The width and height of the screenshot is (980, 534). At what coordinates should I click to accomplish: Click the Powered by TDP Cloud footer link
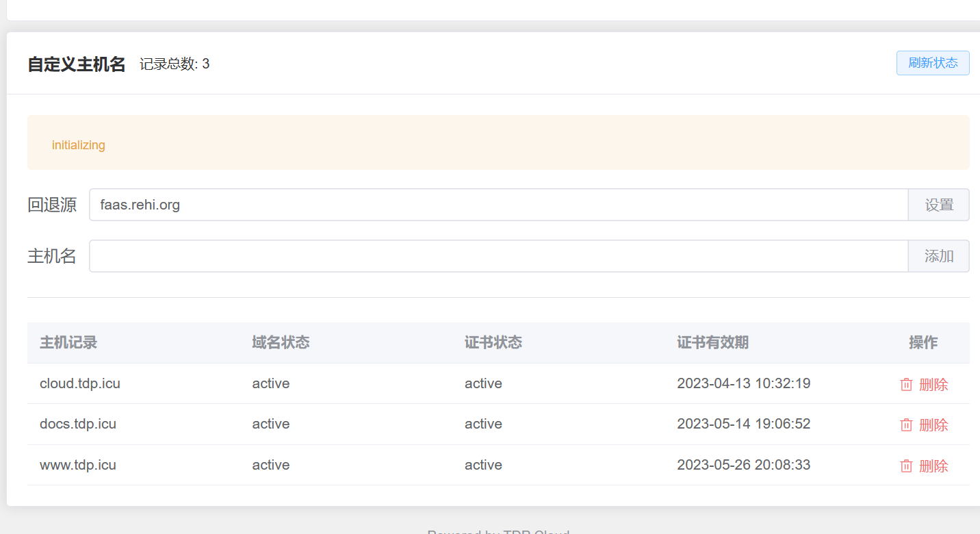tap(498, 531)
